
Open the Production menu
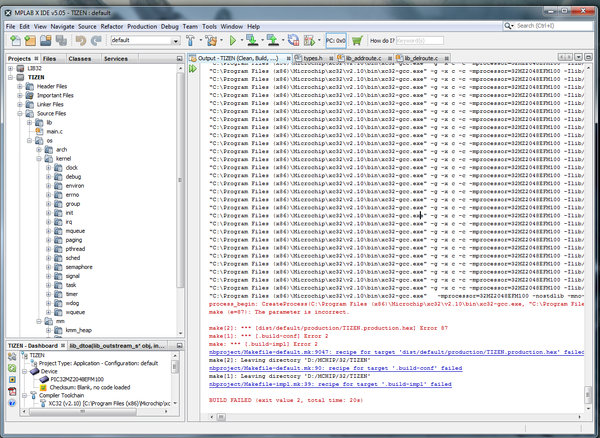click(x=142, y=26)
